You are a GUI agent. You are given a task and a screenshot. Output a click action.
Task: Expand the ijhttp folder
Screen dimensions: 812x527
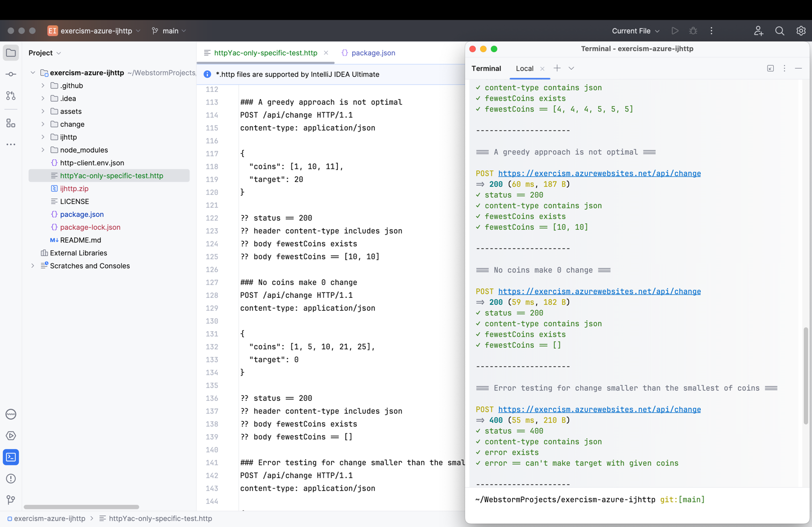coord(43,137)
